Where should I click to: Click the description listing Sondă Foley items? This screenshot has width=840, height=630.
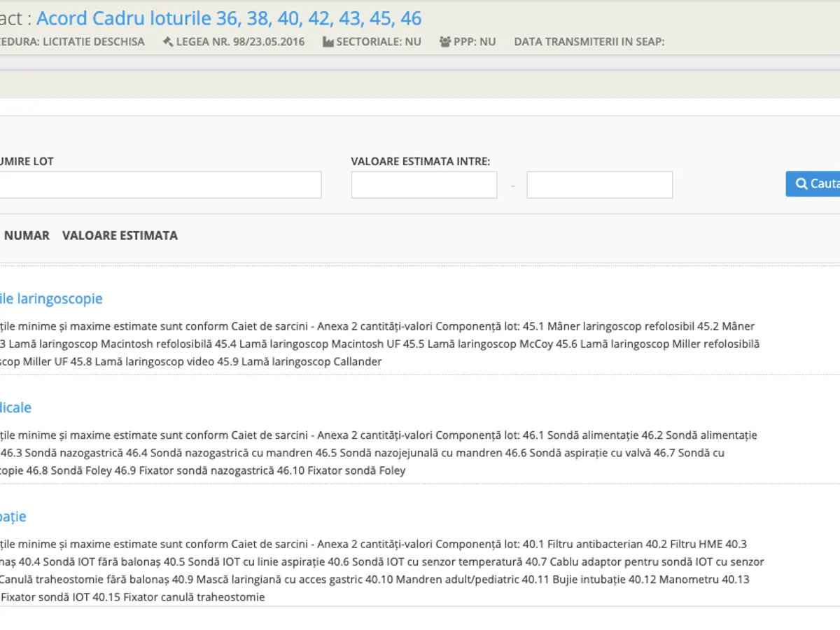click(378, 453)
